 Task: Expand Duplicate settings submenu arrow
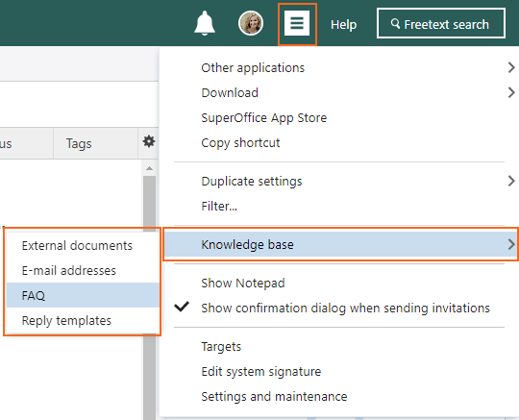tap(511, 181)
